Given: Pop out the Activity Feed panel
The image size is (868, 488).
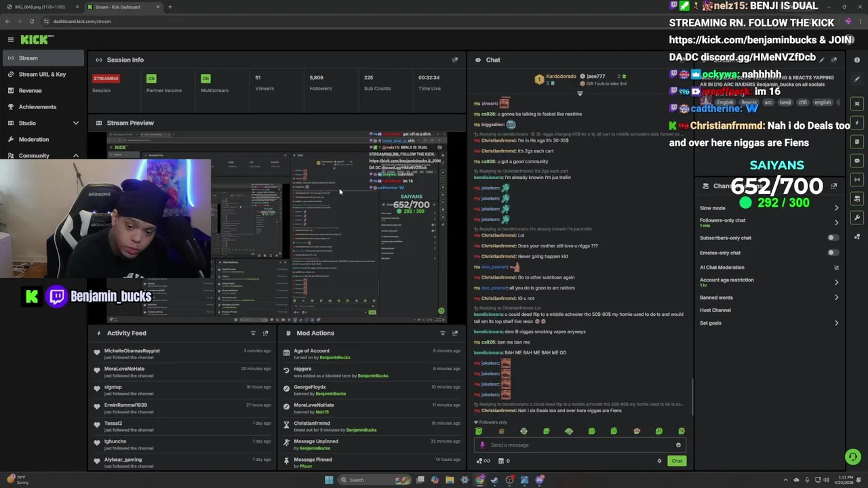Looking at the screenshot, I should point(265,333).
